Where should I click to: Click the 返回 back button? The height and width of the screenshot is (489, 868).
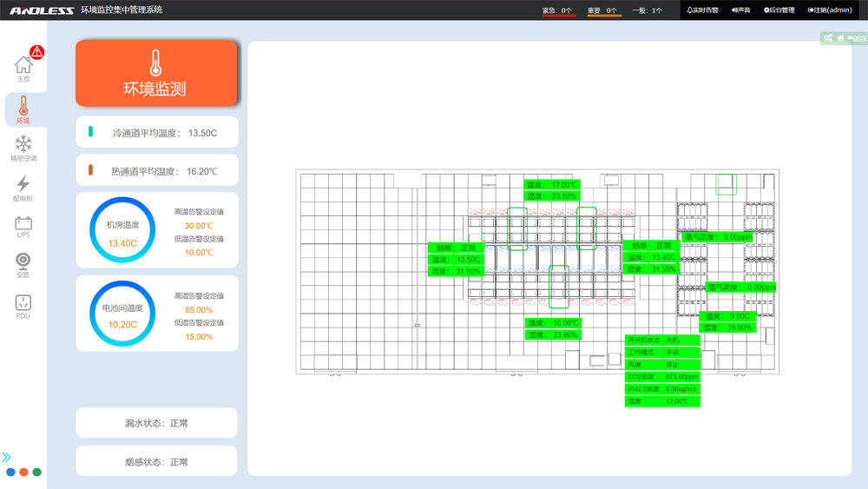[857, 38]
